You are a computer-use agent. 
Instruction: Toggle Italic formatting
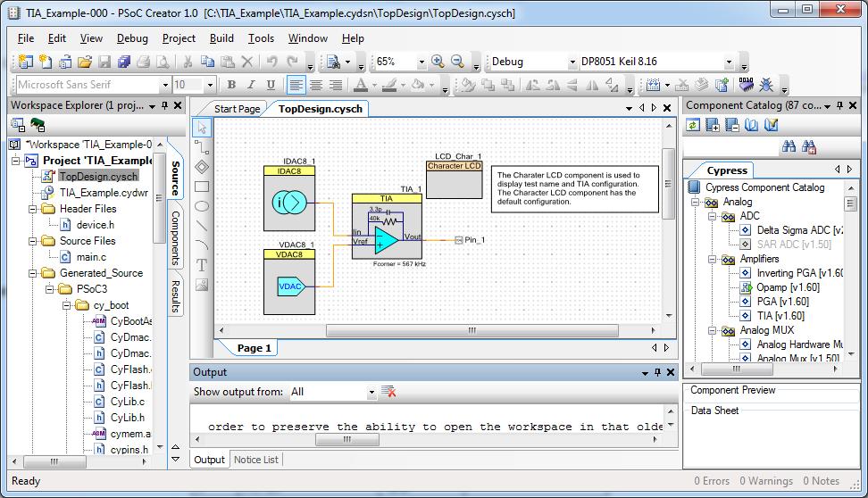point(251,85)
